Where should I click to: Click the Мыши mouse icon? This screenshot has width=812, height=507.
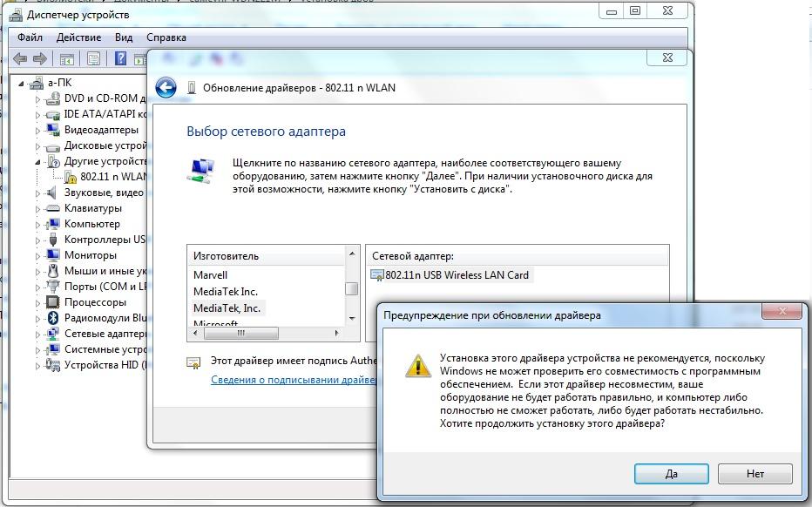click(x=53, y=271)
